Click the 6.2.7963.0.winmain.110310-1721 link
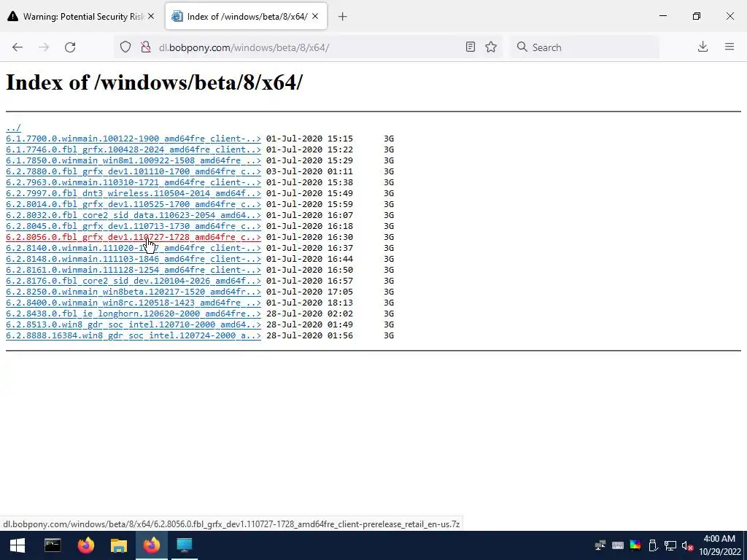747x560 pixels. pyautogui.click(x=133, y=182)
